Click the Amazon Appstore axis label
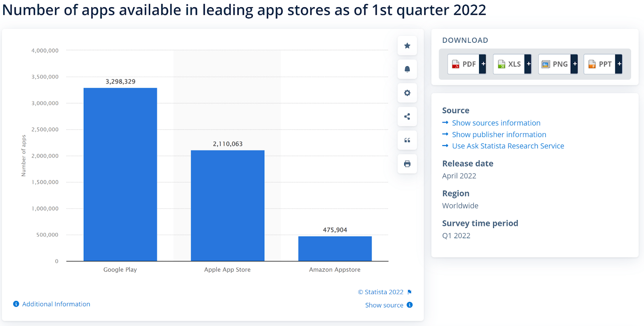644x326 pixels. click(x=335, y=270)
